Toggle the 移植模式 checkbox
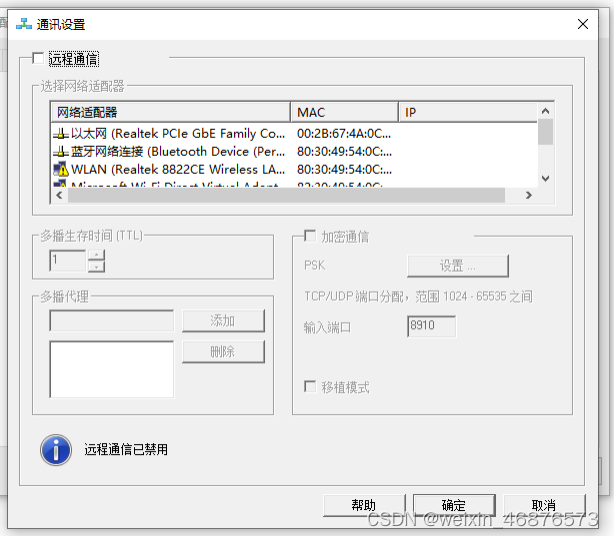The width and height of the screenshot is (614, 538). [310, 387]
